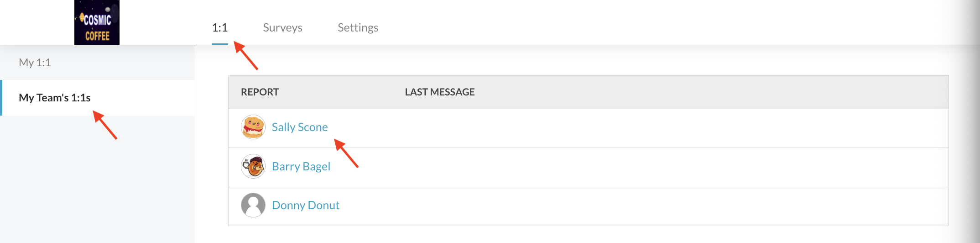Click the Donny Donut name link
This screenshot has width=980, height=243.
(x=306, y=205)
